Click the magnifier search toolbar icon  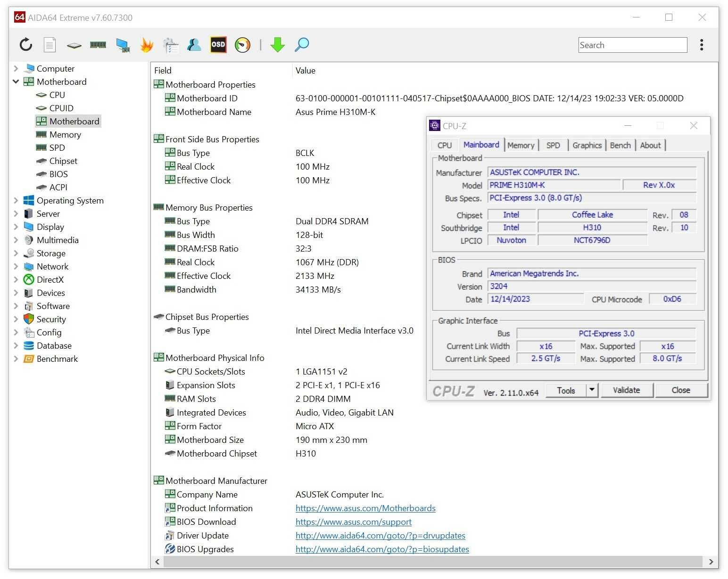point(302,45)
